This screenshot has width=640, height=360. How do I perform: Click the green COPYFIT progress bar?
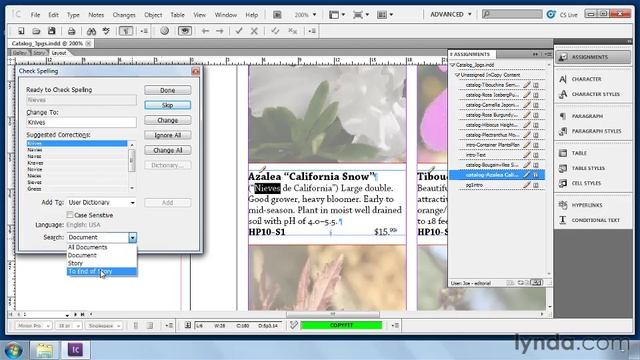click(341, 325)
